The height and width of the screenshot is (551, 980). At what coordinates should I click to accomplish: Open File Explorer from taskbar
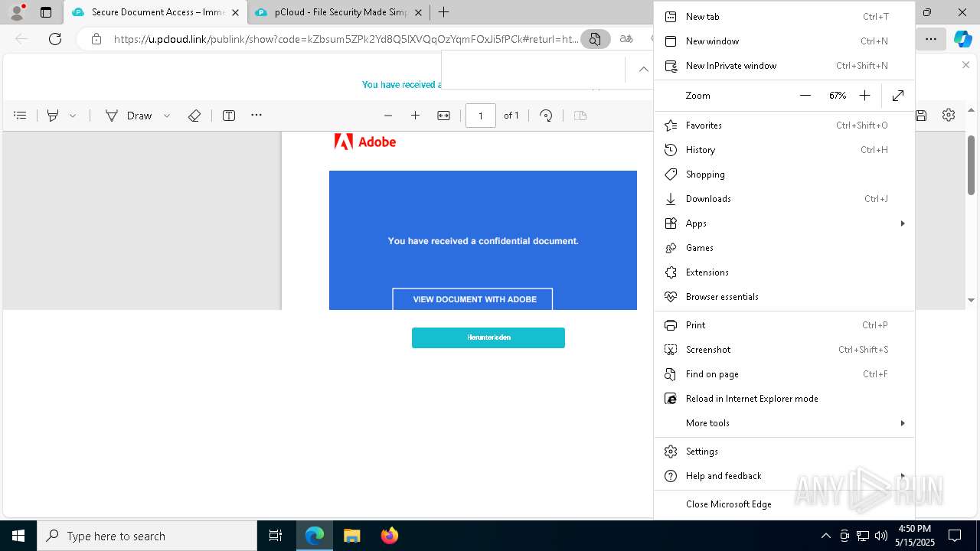coord(351,536)
